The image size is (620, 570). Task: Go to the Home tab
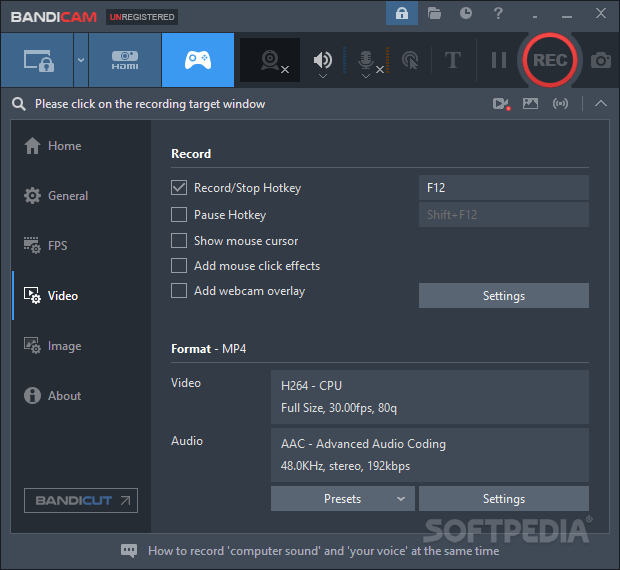coord(53,146)
